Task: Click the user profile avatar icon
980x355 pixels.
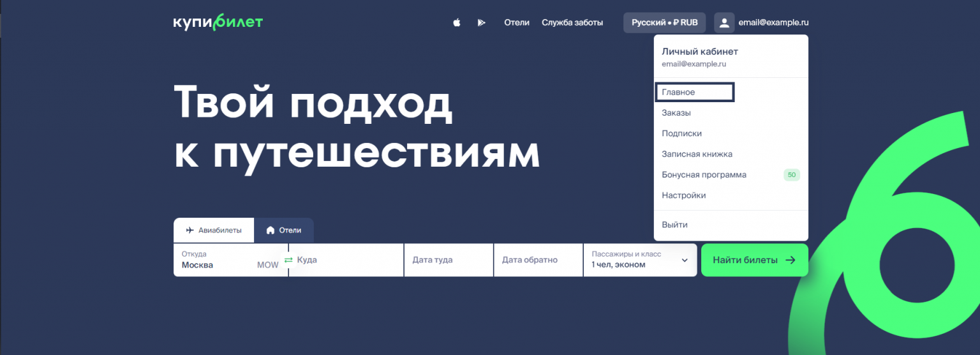Action: click(724, 23)
